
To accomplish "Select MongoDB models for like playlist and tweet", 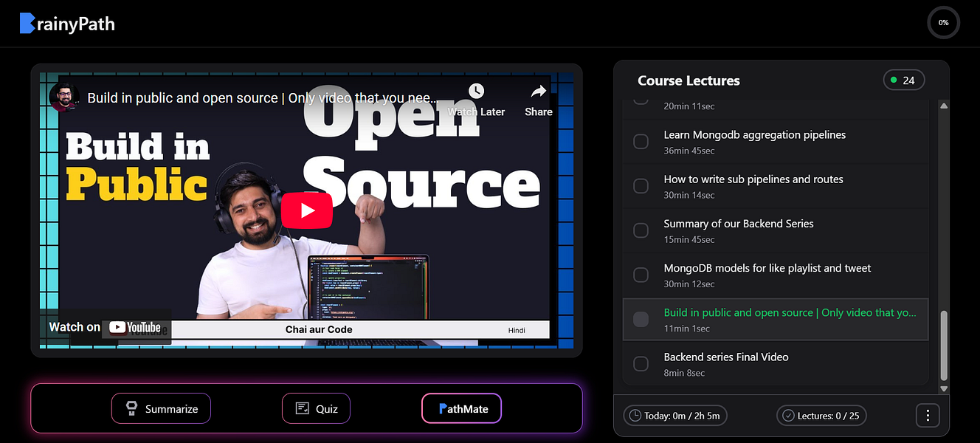I will (767, 268).
